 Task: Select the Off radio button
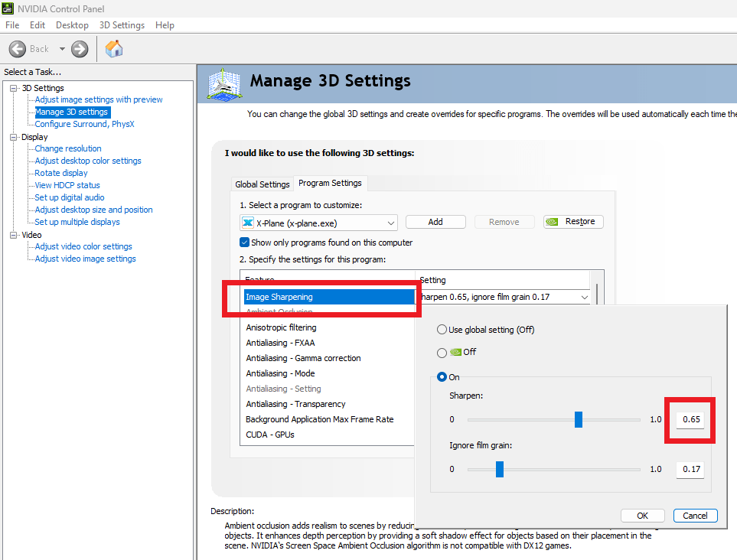tap(442, 353)
